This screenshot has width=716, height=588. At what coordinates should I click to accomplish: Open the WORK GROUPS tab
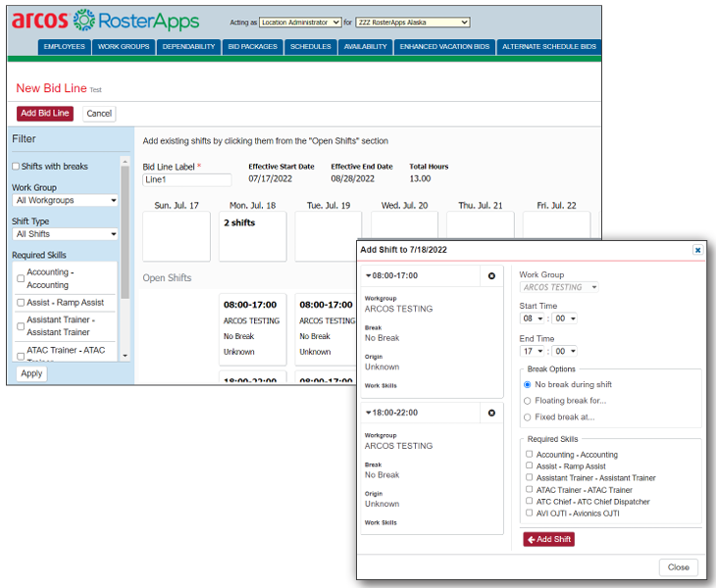124,47
